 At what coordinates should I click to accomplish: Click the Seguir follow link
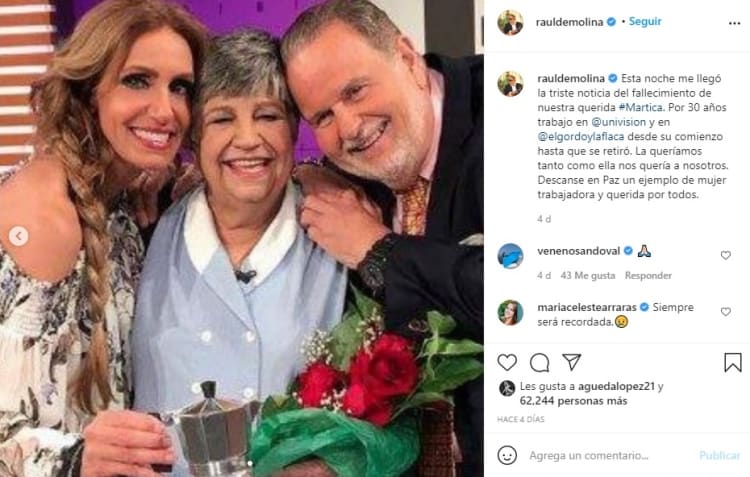point(645,22)
